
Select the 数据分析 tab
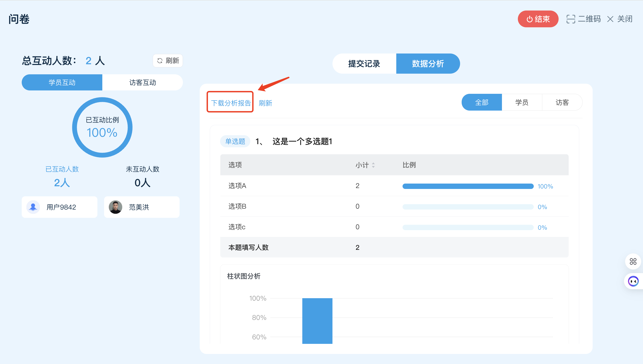pyautogui.click(x=428, y=64)
